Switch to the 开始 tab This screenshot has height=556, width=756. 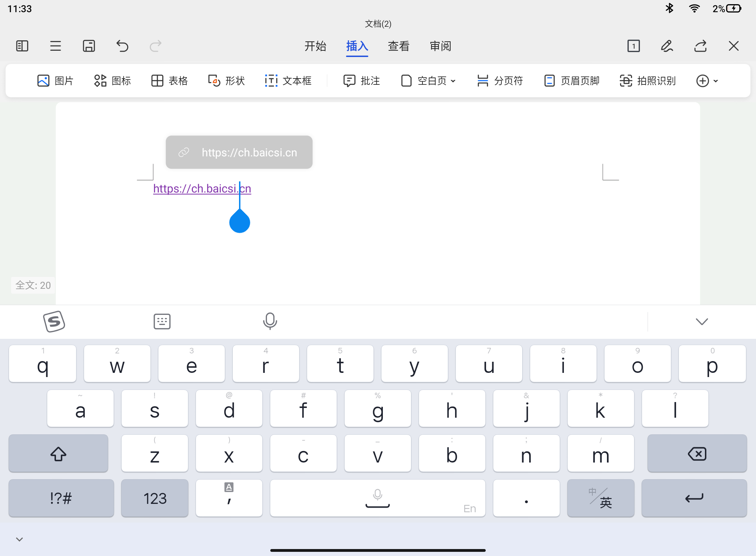point(315,46)
